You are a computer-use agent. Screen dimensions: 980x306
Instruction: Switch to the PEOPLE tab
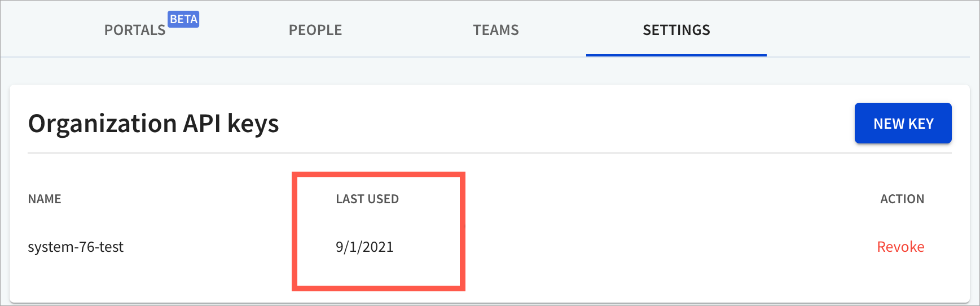point(315,30)
